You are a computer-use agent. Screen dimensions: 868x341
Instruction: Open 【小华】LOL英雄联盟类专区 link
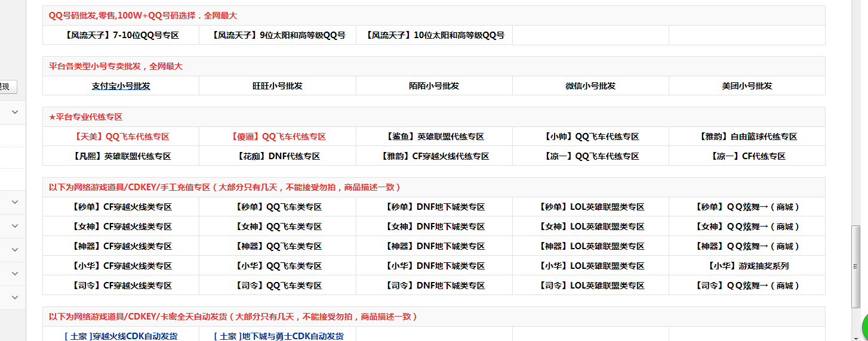[590, 266]
